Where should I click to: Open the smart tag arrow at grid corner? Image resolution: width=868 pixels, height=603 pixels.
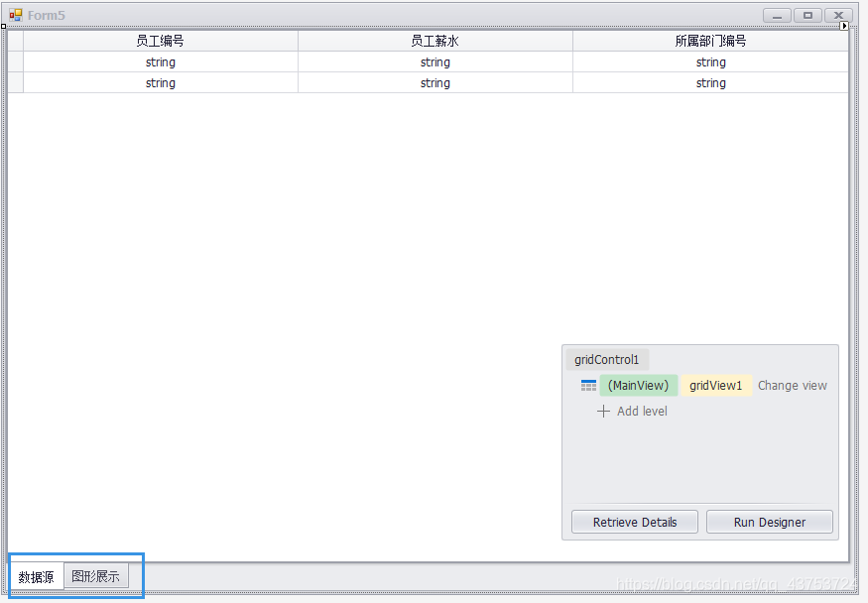[x=844, y=26]
